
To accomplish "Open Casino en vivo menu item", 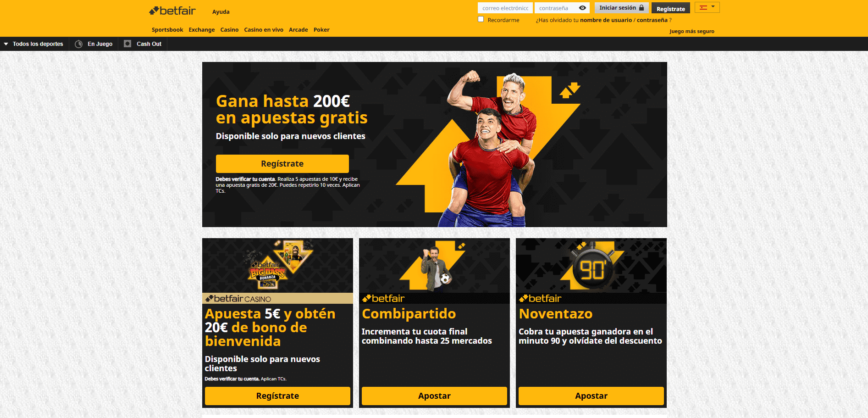I will [x=264, y=30].
